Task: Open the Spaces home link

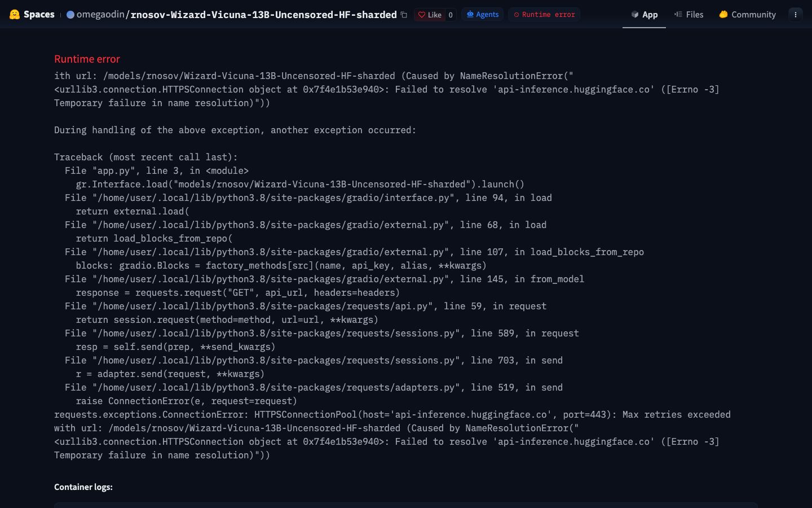Action: click(x=39, y=15)
